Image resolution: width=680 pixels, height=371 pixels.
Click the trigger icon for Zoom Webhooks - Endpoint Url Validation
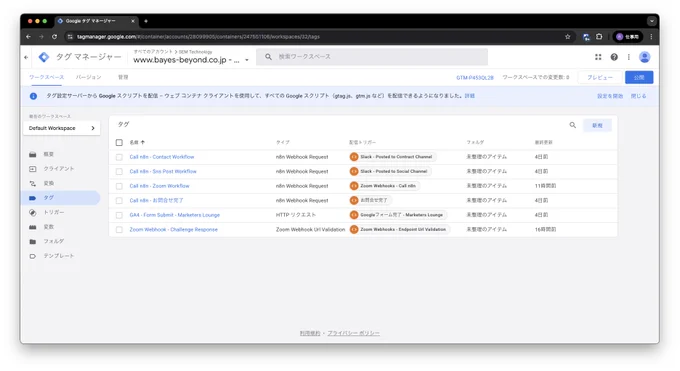coord(354,229)
